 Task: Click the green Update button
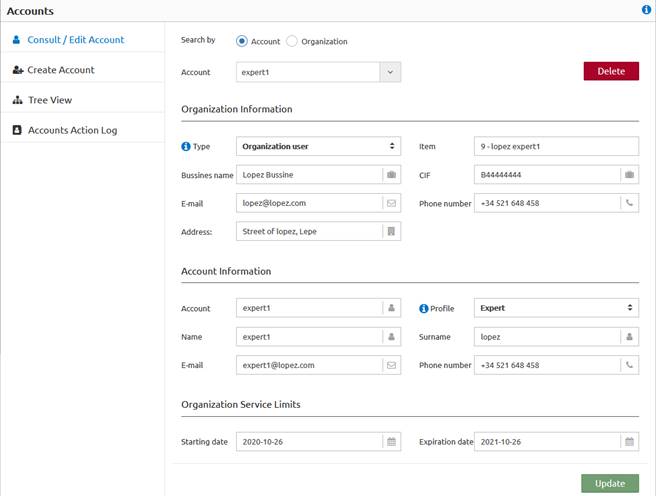click(610, 483)
